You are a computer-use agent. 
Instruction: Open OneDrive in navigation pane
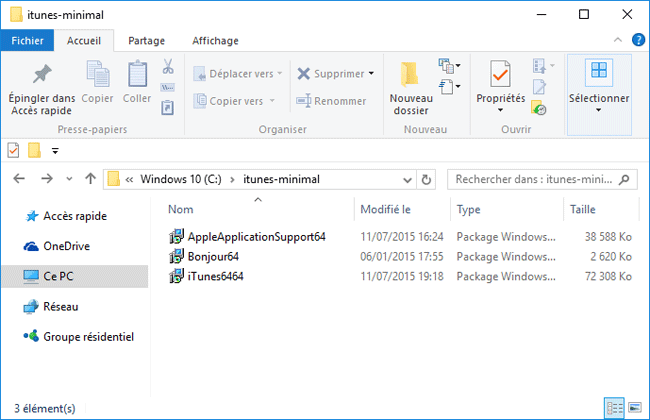(x=66, y=246)
